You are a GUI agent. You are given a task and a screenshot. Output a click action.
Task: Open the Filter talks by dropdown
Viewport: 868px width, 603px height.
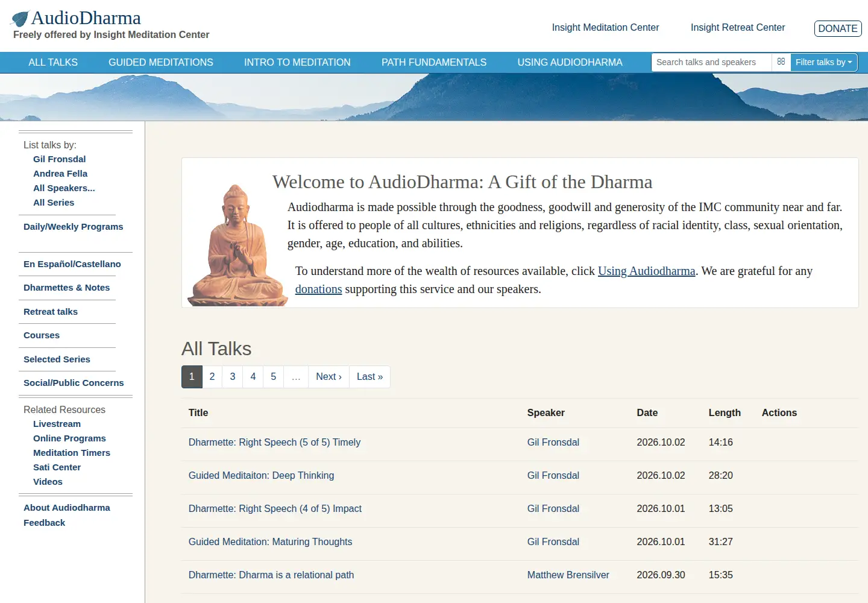[823, 62]
